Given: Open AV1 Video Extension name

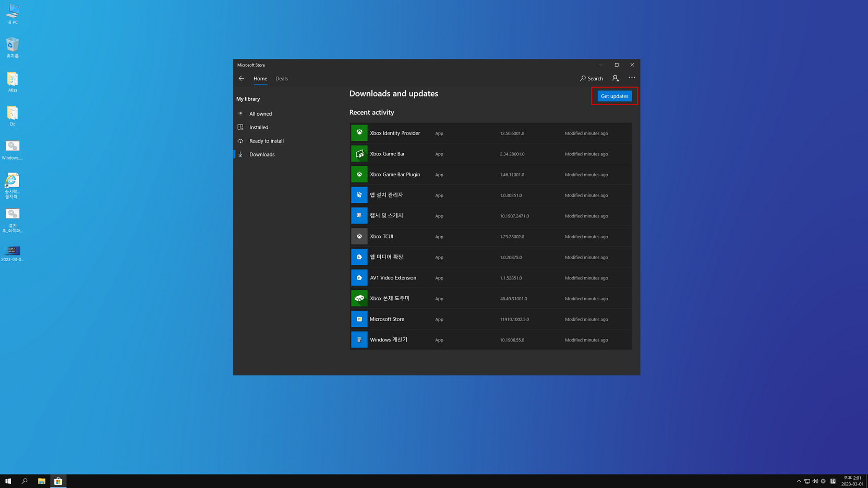Looking at the screenshot, I should 393,277.
